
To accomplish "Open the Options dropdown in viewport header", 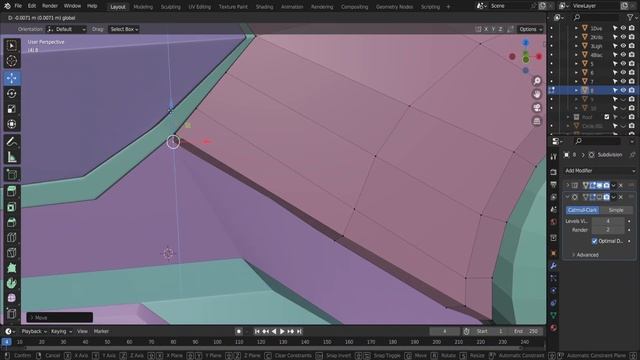I will pyautogui.click(x=530, y=29).
